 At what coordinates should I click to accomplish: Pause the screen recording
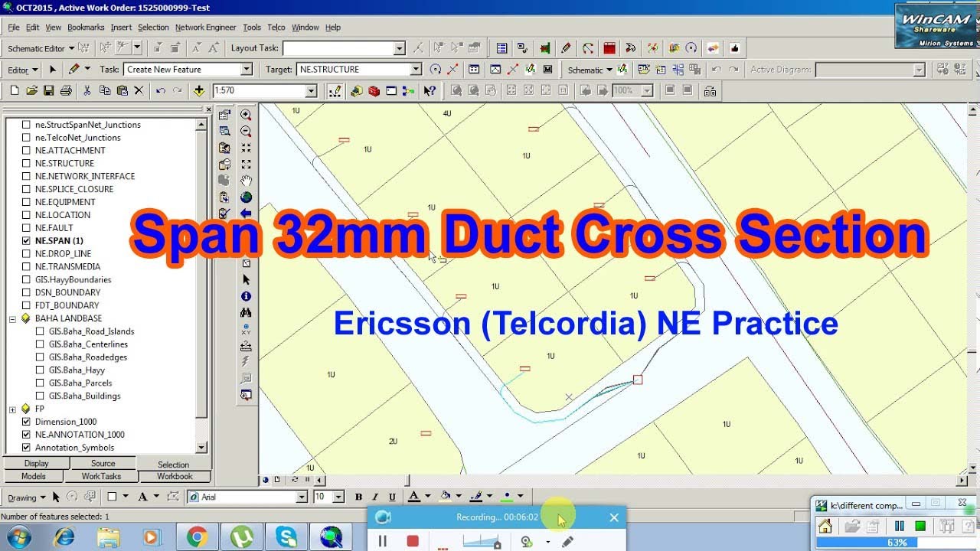pos(383,541)
